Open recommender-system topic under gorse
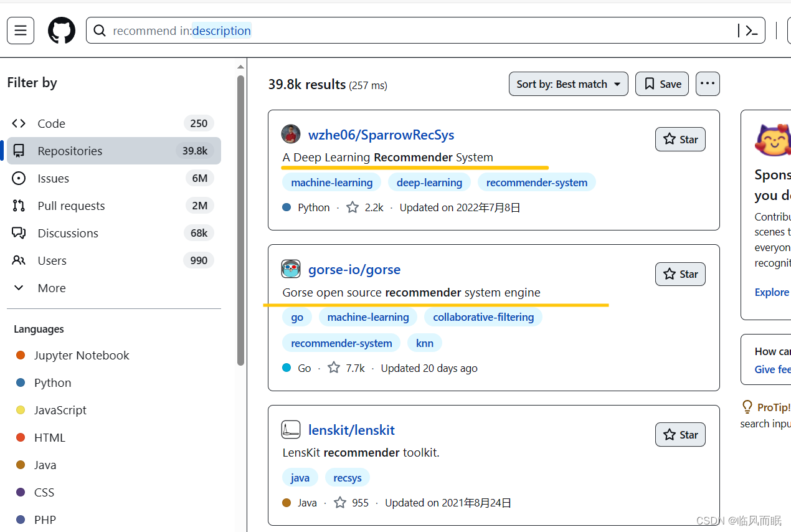Screen dimensions: 791x532 341,343
